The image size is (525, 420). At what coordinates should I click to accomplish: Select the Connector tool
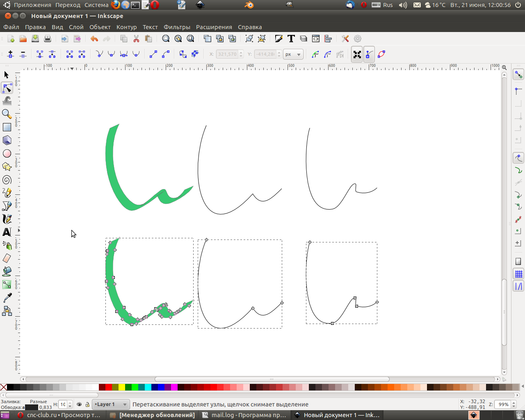[x=7, y=311]
